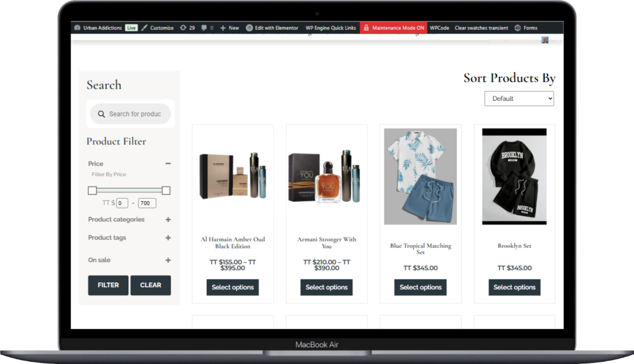Expand Product categories filter
Image resolution: width=634 pixels, height=364 pixels.
click(168, 219)
